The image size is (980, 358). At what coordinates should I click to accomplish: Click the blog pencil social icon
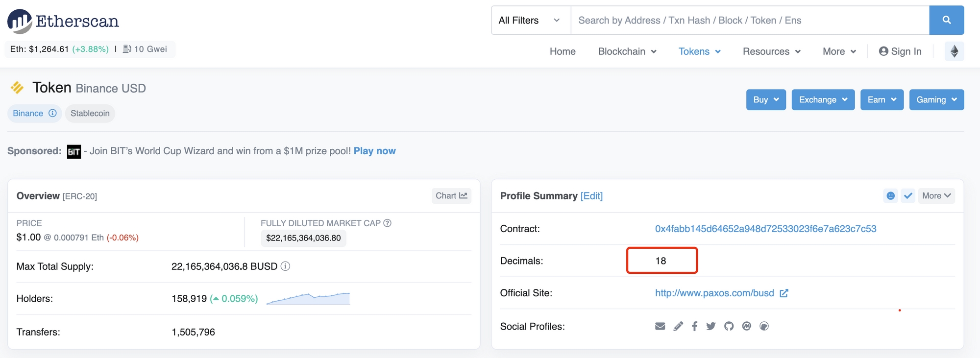[x=678, y=326]
